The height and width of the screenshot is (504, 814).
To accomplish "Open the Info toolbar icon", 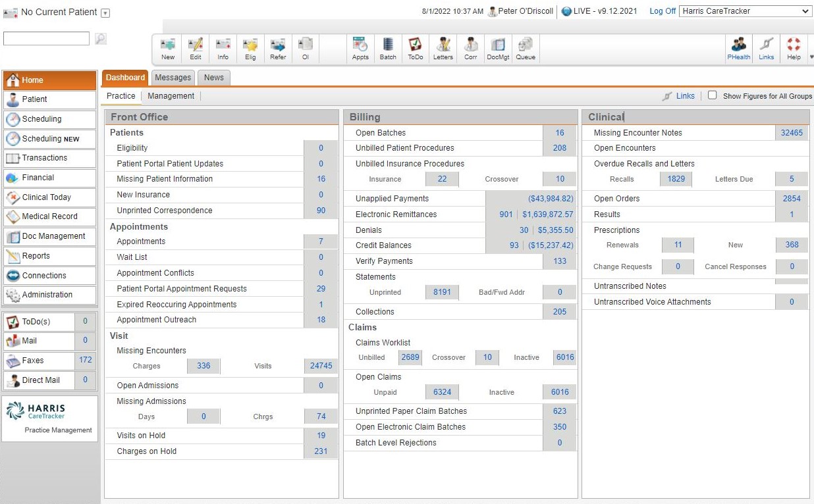I will 223,49.
